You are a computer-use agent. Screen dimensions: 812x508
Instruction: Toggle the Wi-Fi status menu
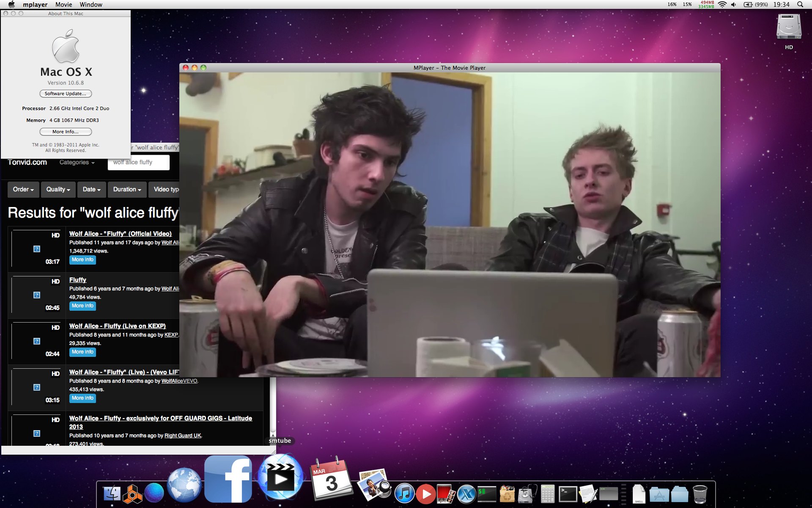722,5
